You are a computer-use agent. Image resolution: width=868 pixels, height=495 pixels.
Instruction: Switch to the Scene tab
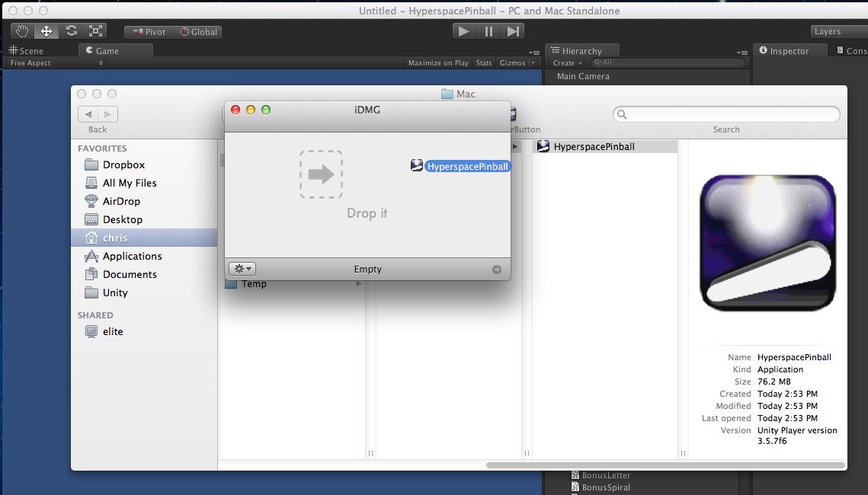[26, 50]
